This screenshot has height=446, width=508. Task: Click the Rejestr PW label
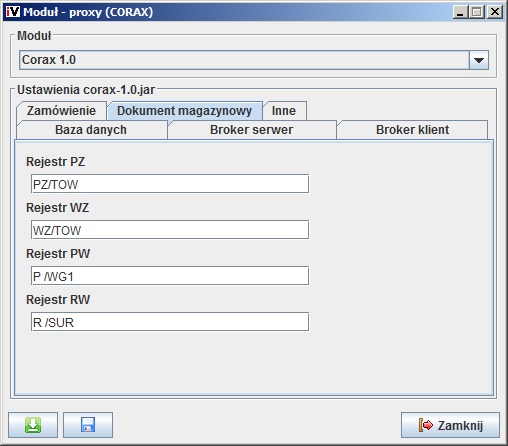tap(58, 254)
